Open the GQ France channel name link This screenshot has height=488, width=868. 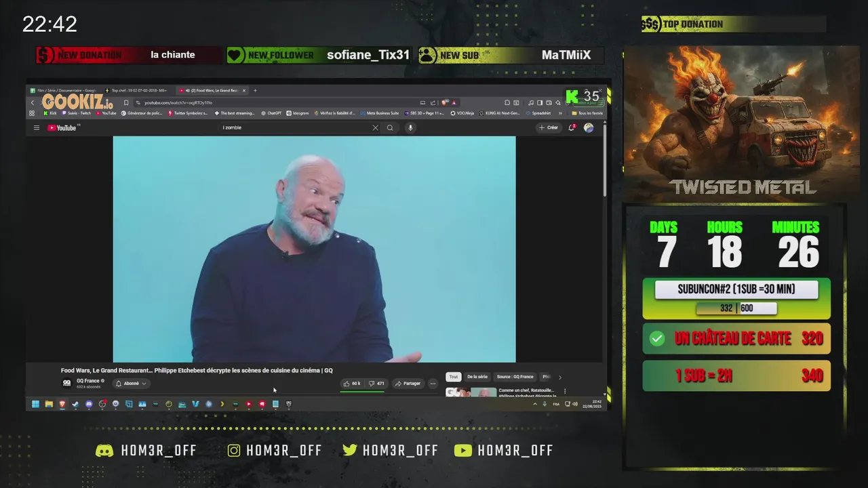[88, 381]
